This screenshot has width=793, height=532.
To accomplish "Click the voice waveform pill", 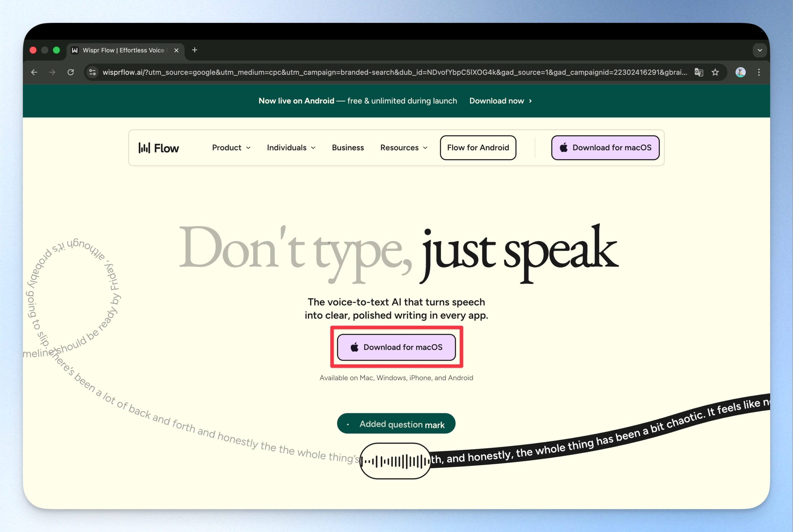I will 395,461.
